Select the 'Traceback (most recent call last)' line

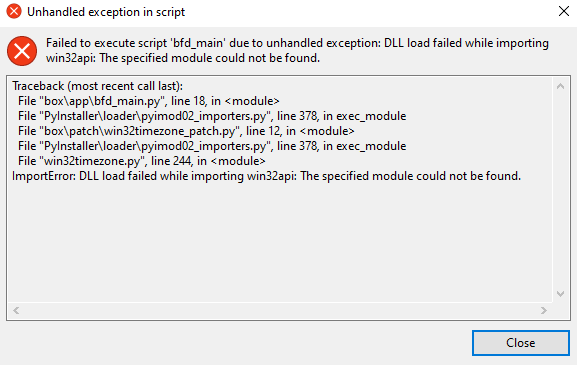point(98,86)
